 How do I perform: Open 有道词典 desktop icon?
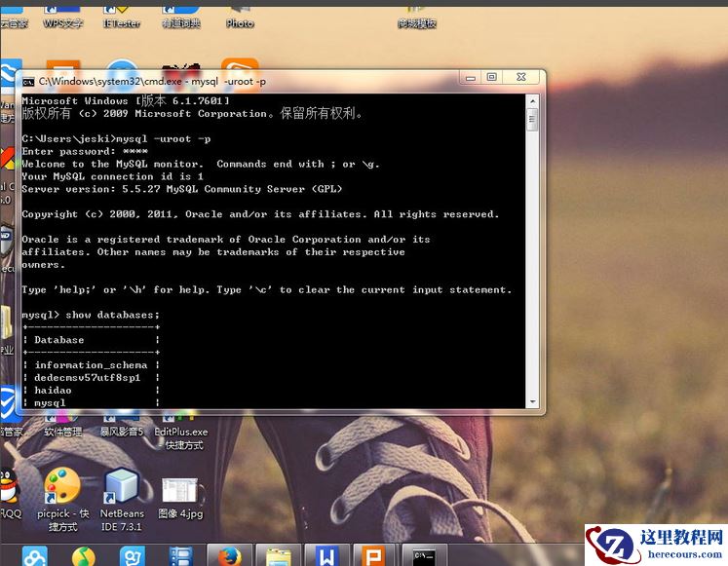(x=181, y=18)
